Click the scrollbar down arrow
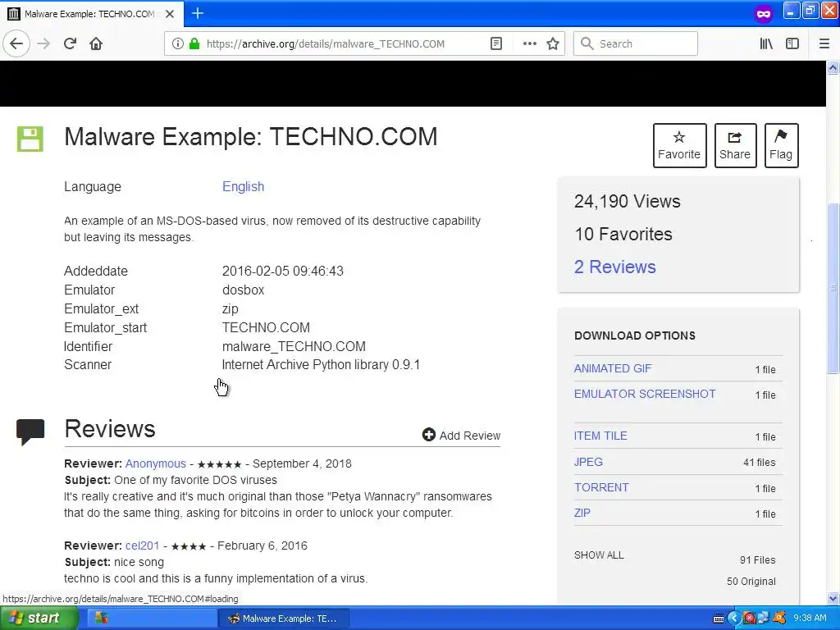This screenshot has height=630, width=840. click(833, 598)
